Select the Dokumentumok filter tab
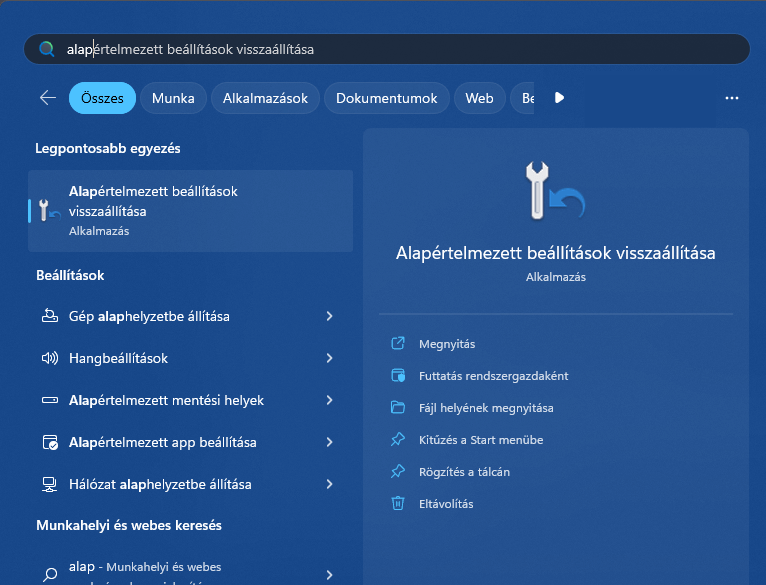Screen dimensions: 766x585 (386, 98)
